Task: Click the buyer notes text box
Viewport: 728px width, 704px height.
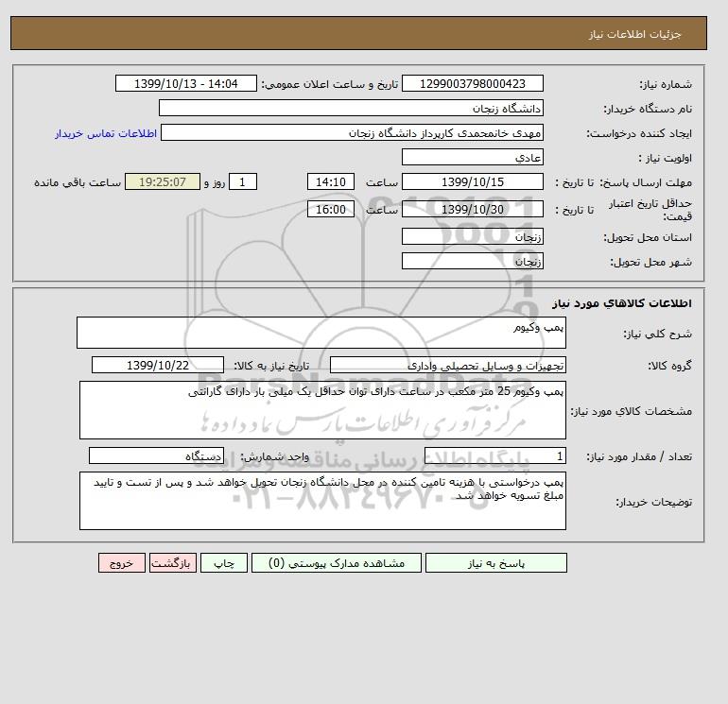Action: (x=322, y=501)
